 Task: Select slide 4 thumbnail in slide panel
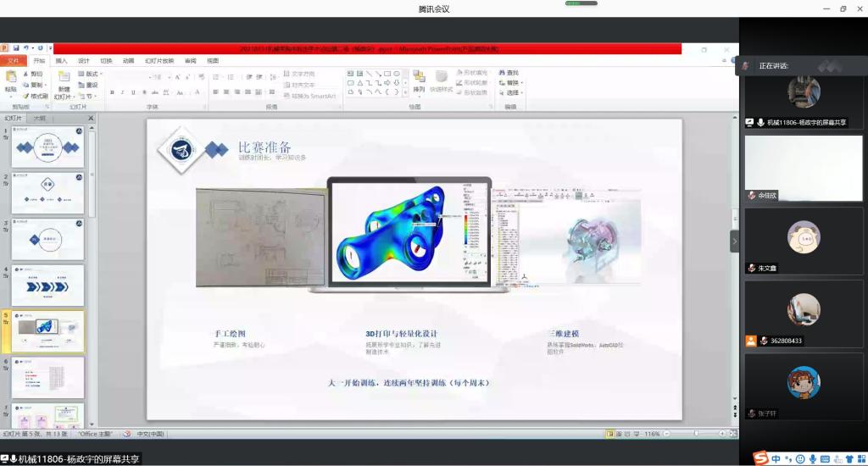pos(47,286)
